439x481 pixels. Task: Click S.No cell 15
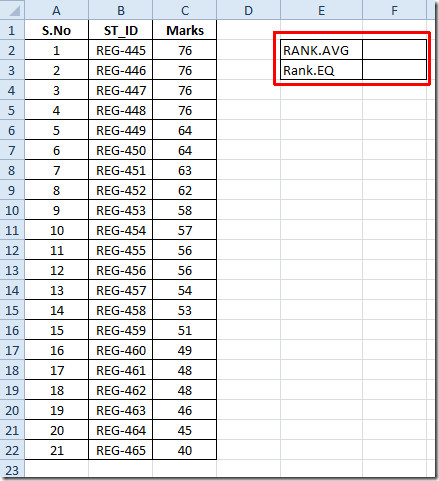(56, 330)
